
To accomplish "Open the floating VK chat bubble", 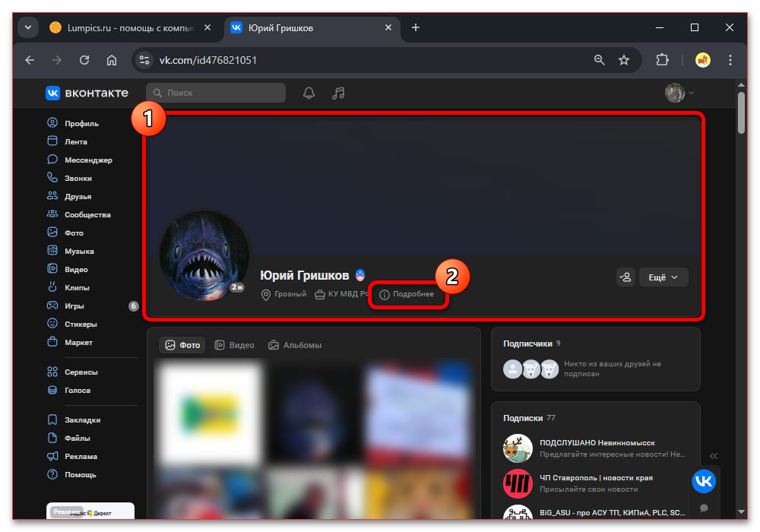I will coord(703,481).
